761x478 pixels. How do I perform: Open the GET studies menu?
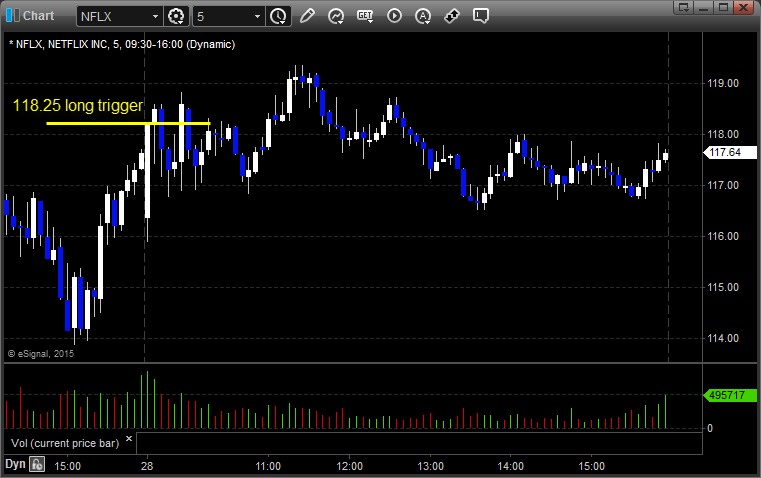[365, 16]
